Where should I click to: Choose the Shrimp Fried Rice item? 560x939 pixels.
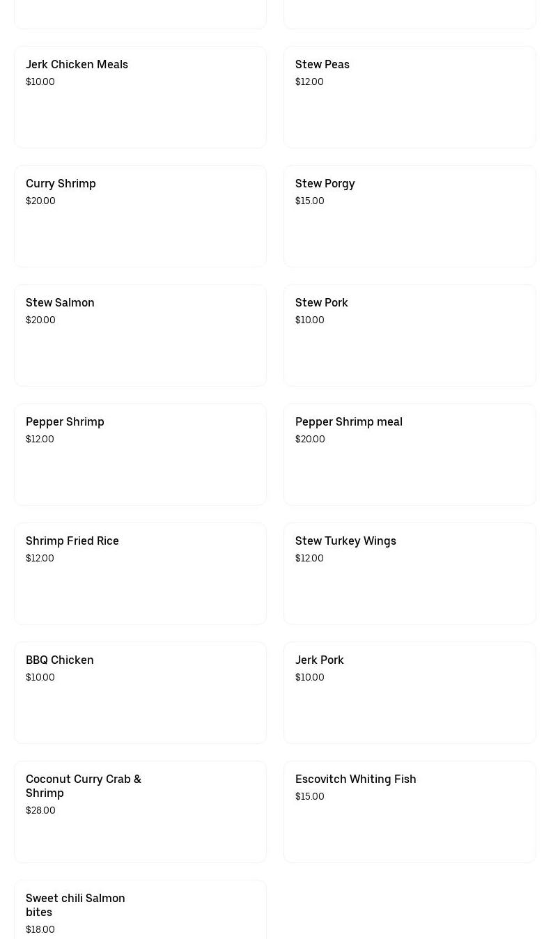coord(140,574)
